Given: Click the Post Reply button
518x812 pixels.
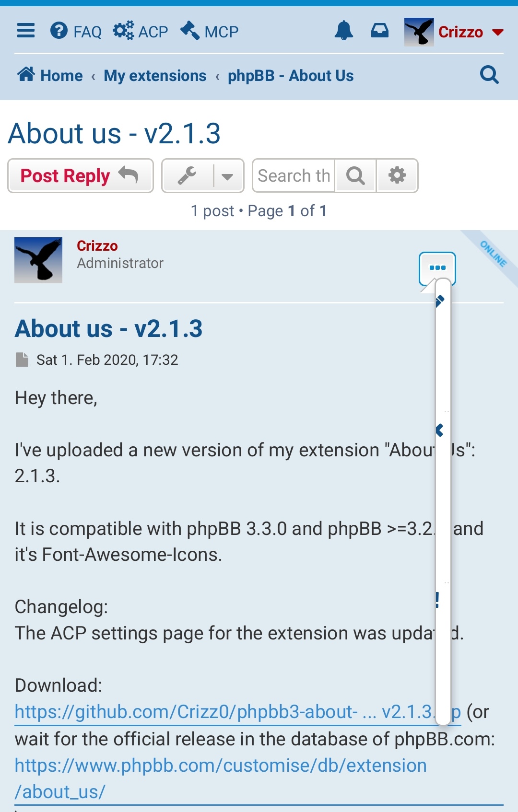Looking at the screenshot, I should tap(81, 175).
